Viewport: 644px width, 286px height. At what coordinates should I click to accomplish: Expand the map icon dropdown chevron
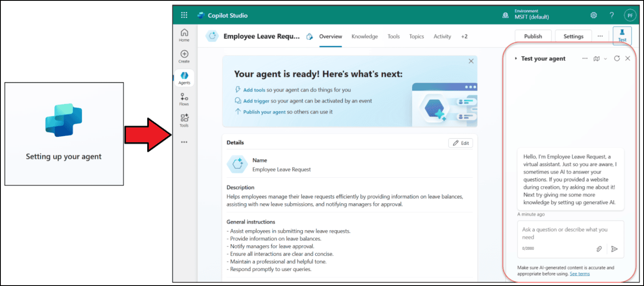605,59
